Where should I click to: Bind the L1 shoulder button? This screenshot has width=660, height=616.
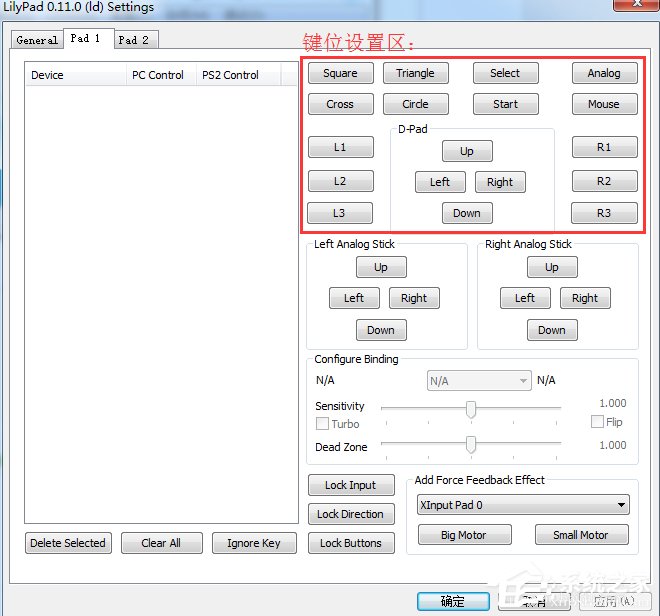[340, 147]
